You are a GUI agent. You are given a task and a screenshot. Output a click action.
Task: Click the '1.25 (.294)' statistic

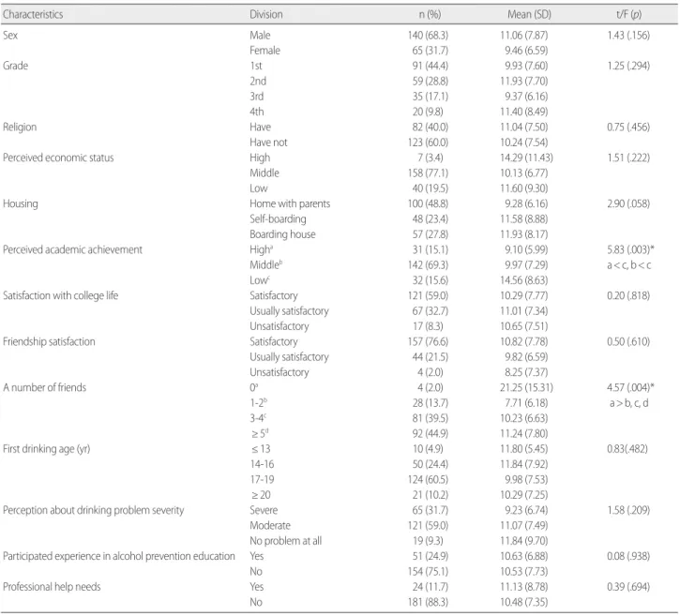pos(628,66)
